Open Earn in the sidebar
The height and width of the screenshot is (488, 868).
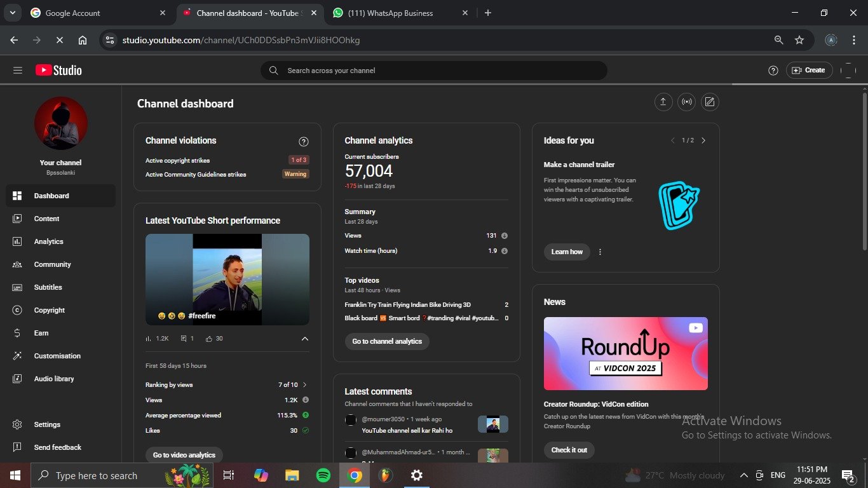click(x=60, y=333)
